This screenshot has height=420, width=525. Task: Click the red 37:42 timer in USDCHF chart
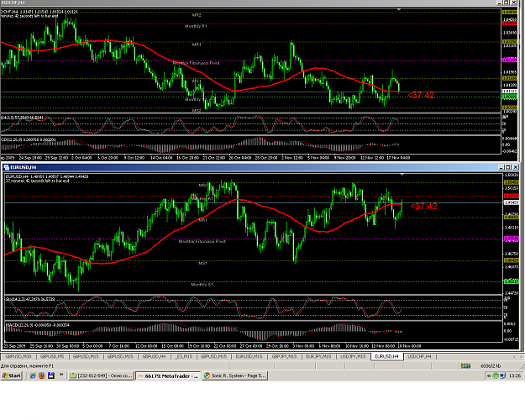tap(421, 95)
